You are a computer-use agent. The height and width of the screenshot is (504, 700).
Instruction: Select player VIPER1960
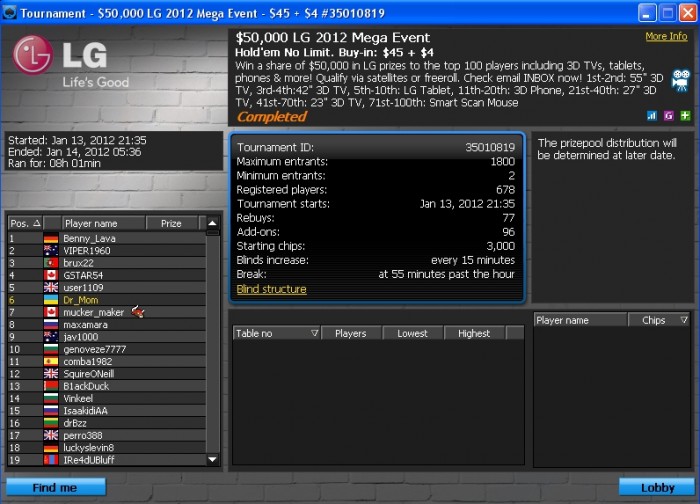[x=107, y=250]
